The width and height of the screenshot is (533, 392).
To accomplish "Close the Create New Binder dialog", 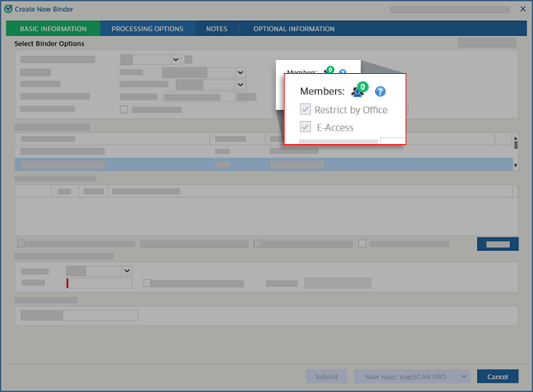I will (x=523, y=9).
